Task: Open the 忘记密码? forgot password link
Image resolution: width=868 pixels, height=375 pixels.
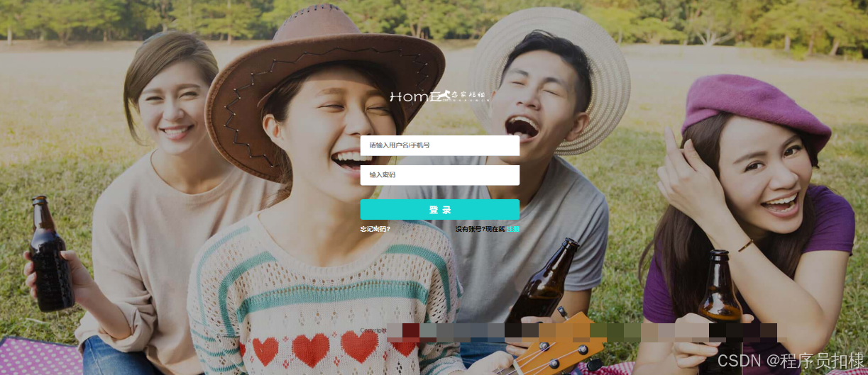Action: [375, 229]
